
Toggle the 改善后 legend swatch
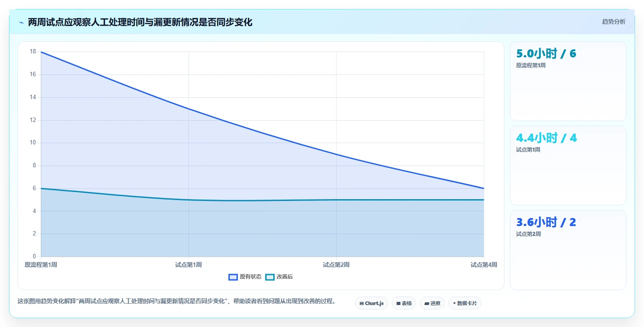pyautogui.click(x=270, y=277)
